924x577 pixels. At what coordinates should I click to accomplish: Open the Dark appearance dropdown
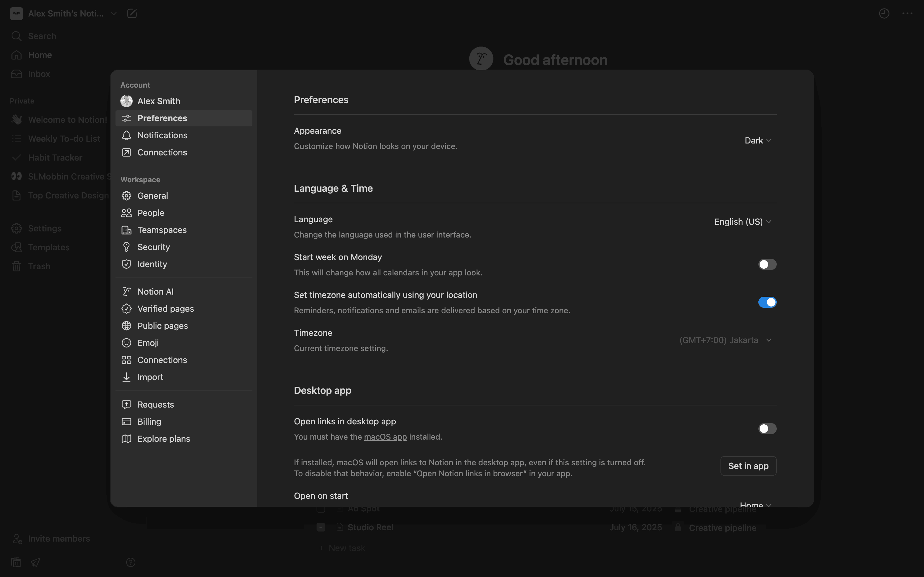coord(758,140)
